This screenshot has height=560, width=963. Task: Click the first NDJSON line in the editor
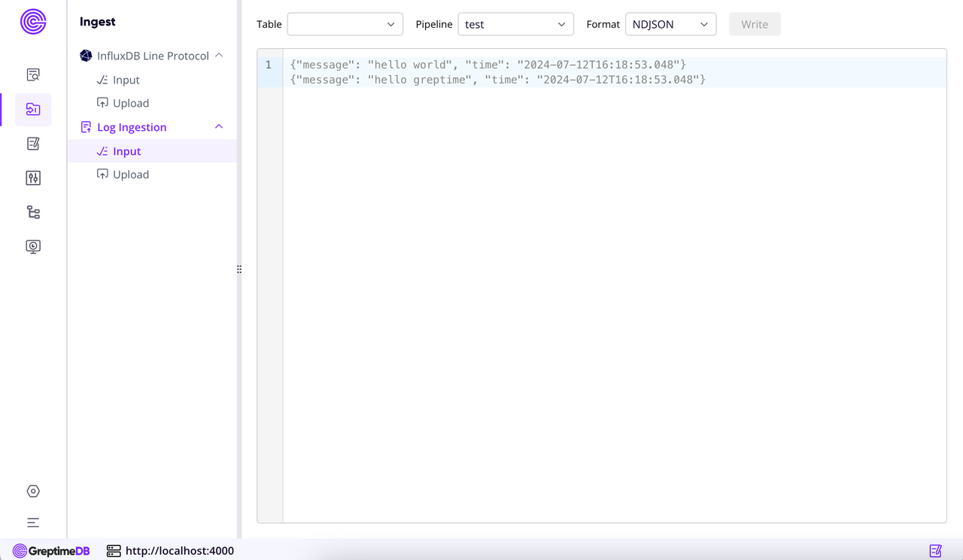point(488,65)
